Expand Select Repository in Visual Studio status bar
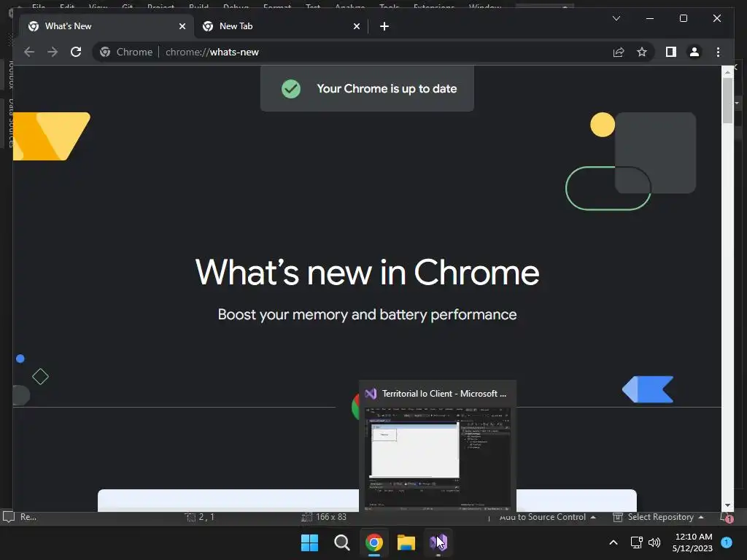Viewport: 747px width, 560px height. (x=659, y=517)
